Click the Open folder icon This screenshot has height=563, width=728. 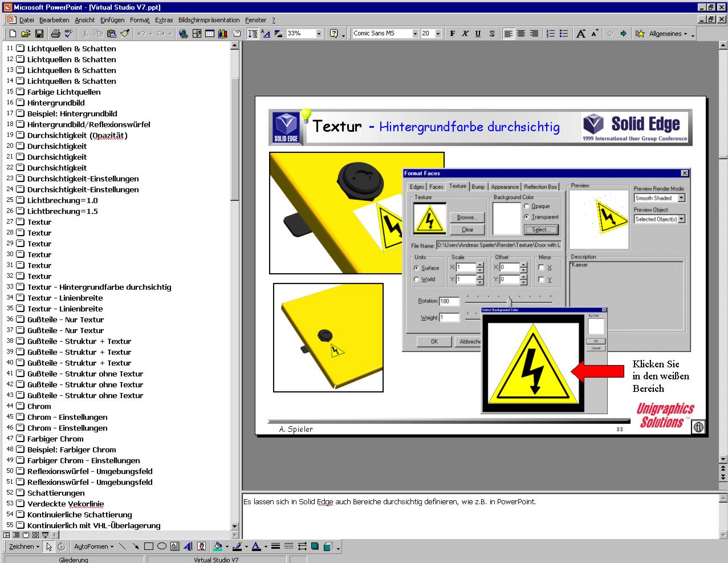[26, 34]
